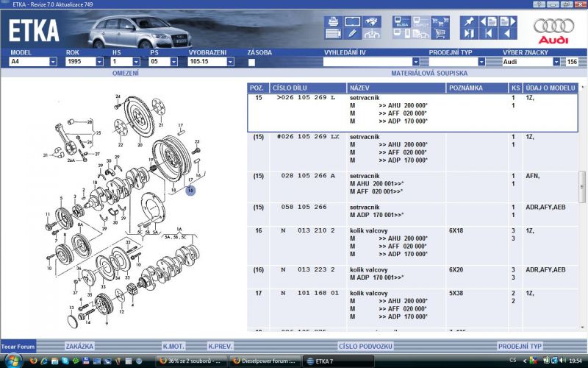Viewport: 588px width, 368px height.
Task: Click the ETKA logo
Action: pos(34,31)
